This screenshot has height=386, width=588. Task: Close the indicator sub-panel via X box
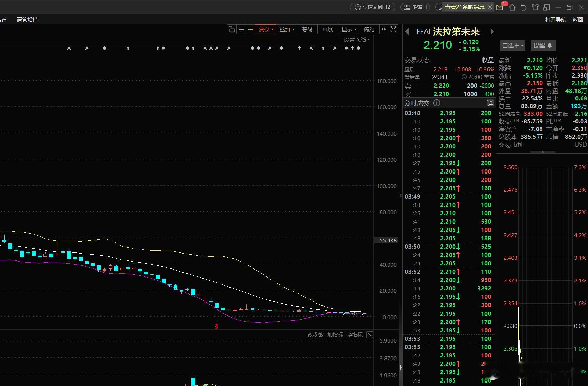(x=370, y=335)
